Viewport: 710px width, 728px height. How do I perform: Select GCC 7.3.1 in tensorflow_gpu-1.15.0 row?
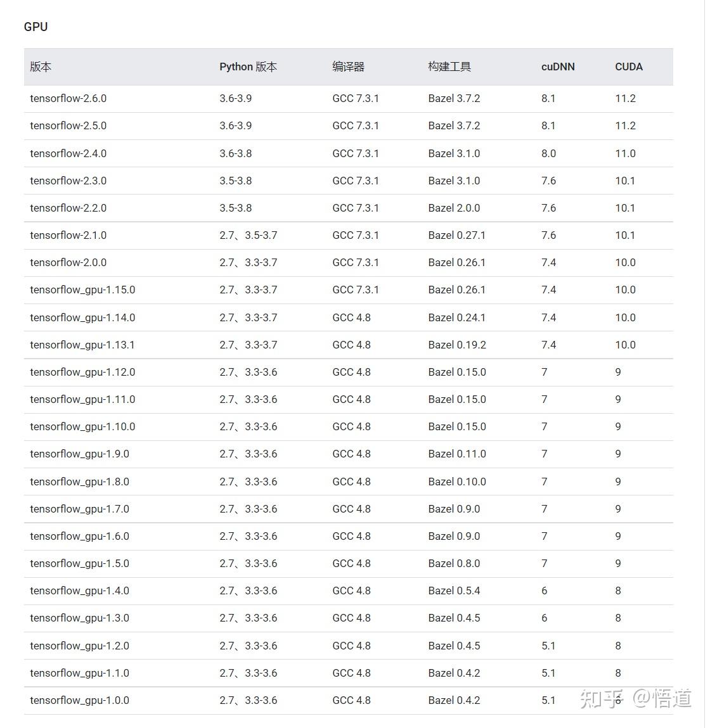point(356,290)
